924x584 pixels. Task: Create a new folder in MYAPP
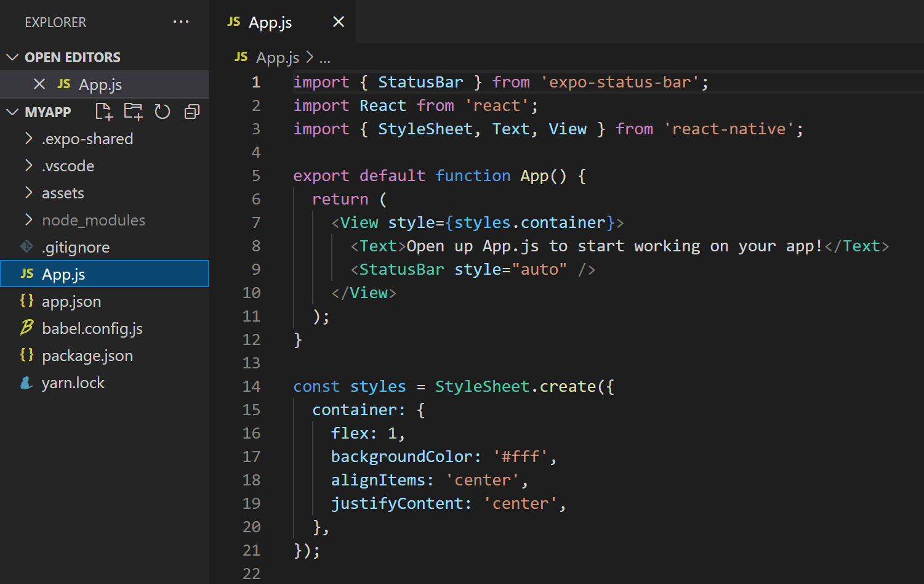132,112
